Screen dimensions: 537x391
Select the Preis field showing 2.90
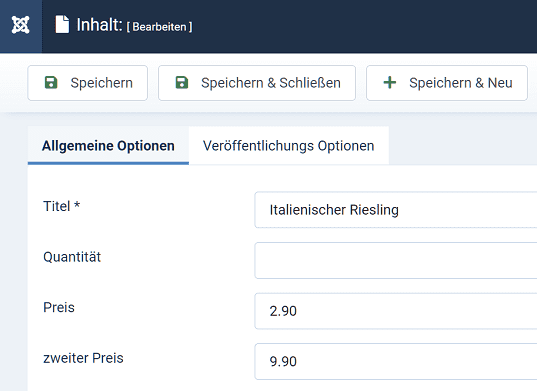pos(396,311)
